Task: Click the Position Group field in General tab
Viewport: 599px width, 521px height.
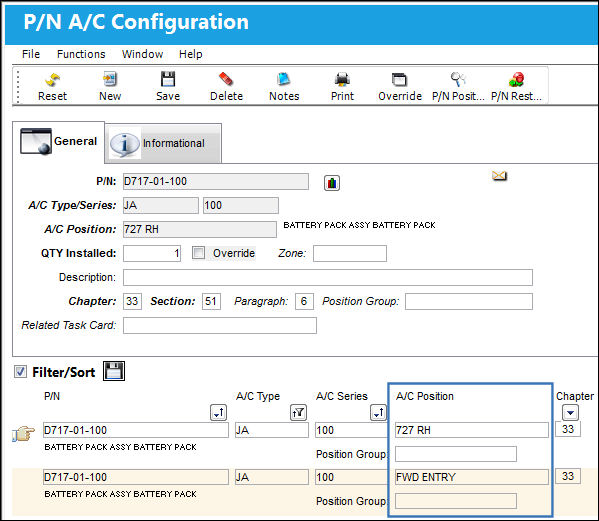Action: click(x=469, y=301)
